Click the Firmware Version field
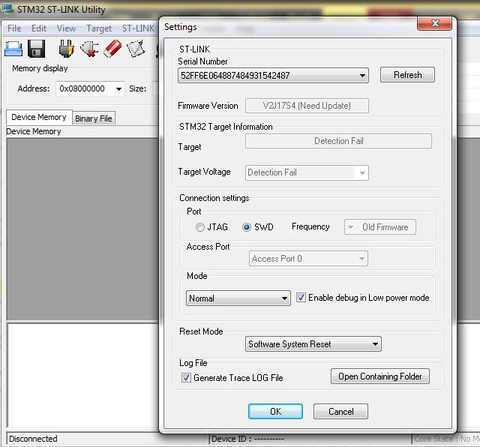The height and width of the screenshot is (447, 480). (307, 106)
